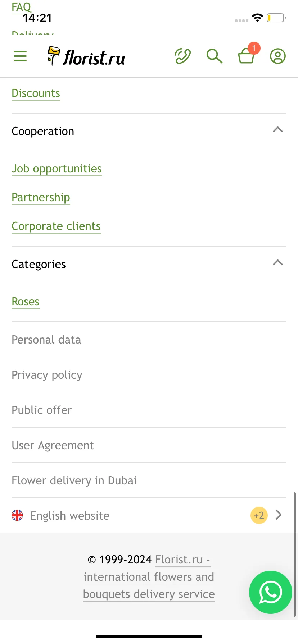Image resolution: width=298 pixels, height=644 pixels.
Task: Collapse the Cooperation section
Action: (x=278, y=130)
